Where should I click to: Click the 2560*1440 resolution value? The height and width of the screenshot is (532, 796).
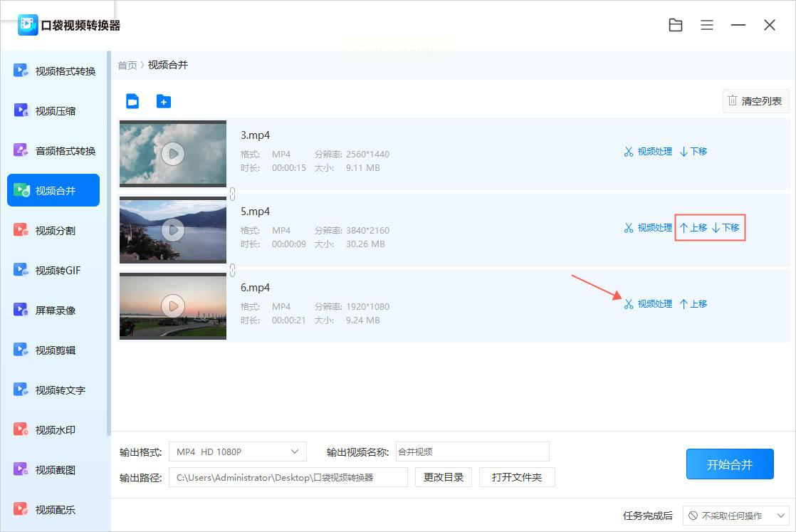point(367,154)
